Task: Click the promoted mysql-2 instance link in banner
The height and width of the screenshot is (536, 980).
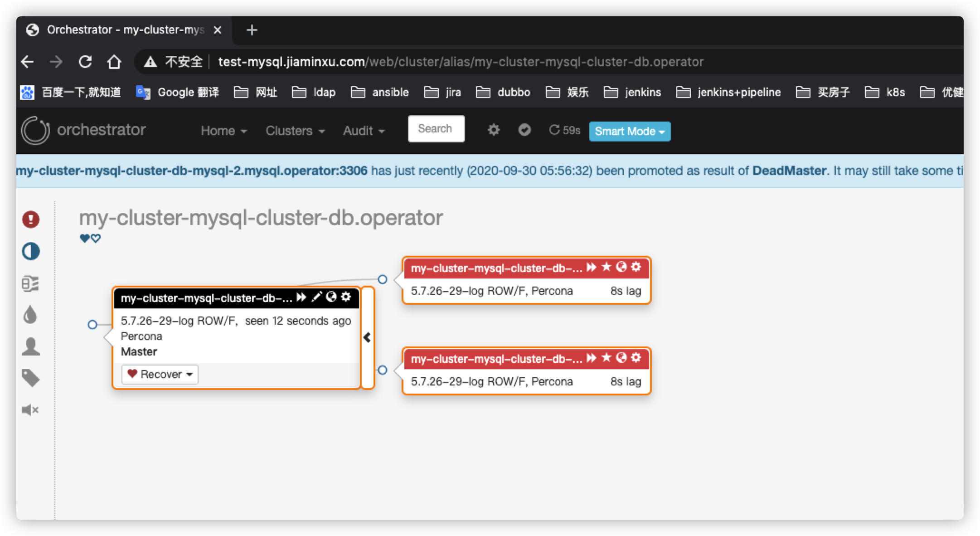Action: 192,171
